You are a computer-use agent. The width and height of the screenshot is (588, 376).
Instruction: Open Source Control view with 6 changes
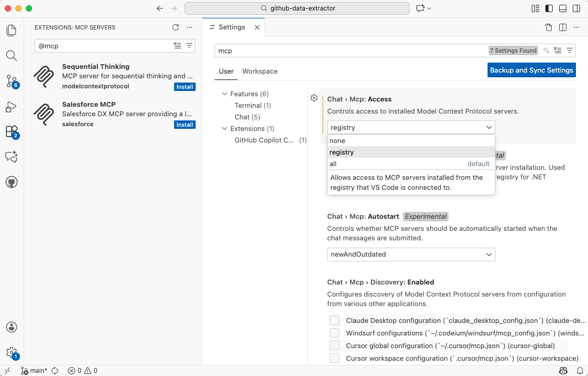[x=12, y=81]
